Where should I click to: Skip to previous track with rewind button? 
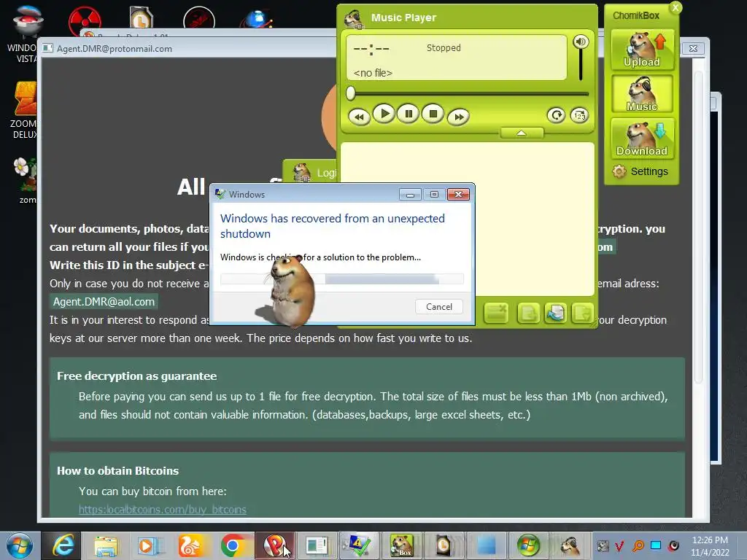(x=359, y=117)
